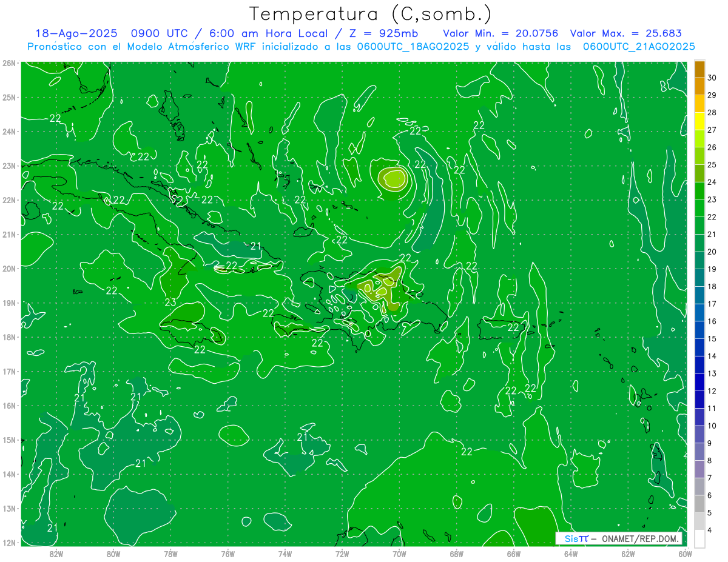Click the "21N" latitude axis label
This screenshot has height=562, width=728.
(9, 234)
